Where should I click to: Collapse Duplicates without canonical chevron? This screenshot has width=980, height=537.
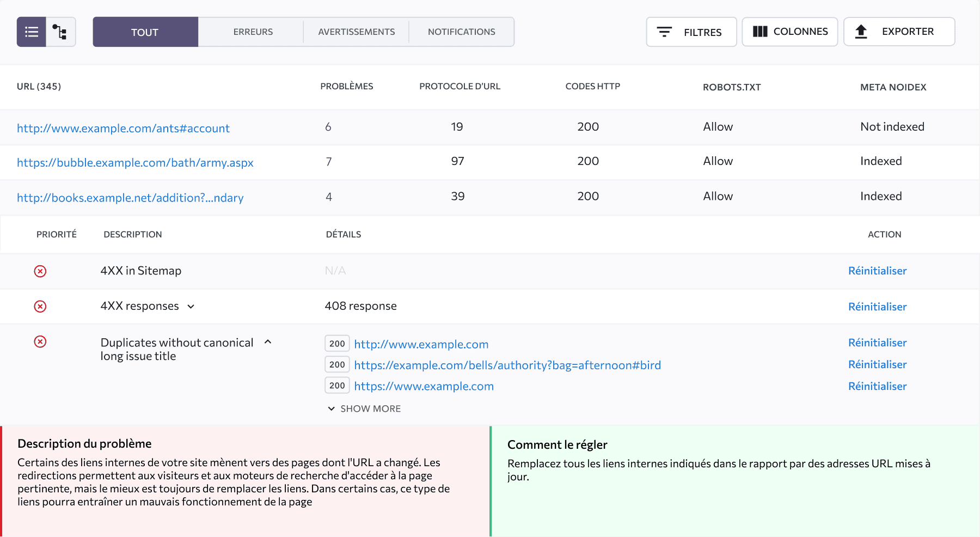click(268, 342)
